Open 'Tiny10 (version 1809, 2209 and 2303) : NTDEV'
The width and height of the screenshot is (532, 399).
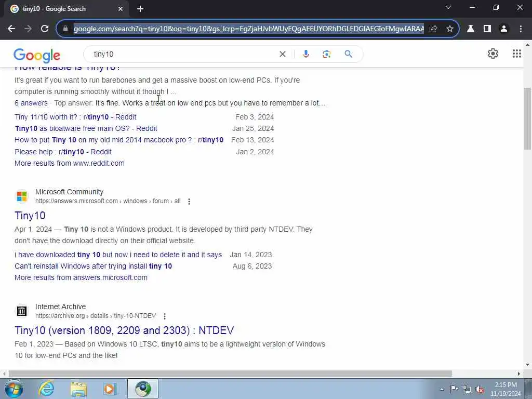pos(124,330)
